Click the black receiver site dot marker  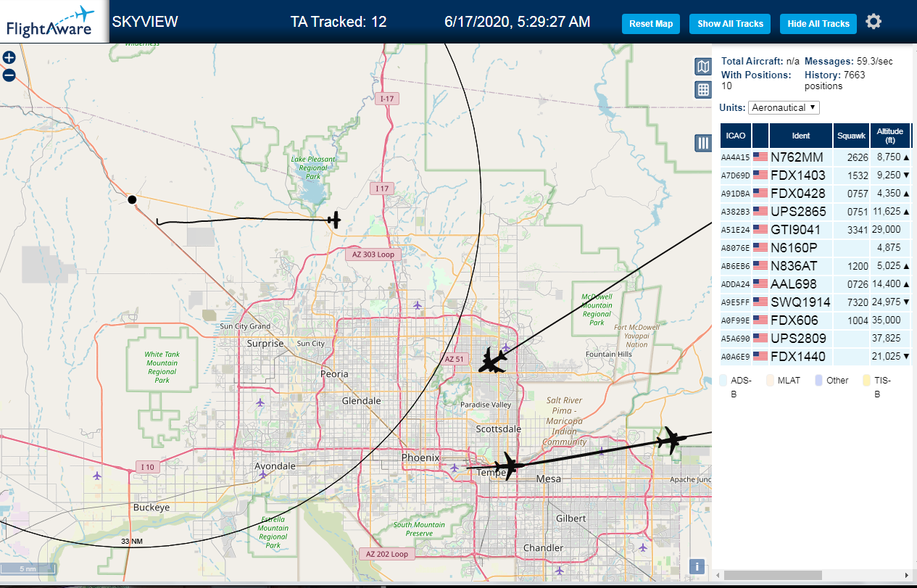[x=132, y=199]
